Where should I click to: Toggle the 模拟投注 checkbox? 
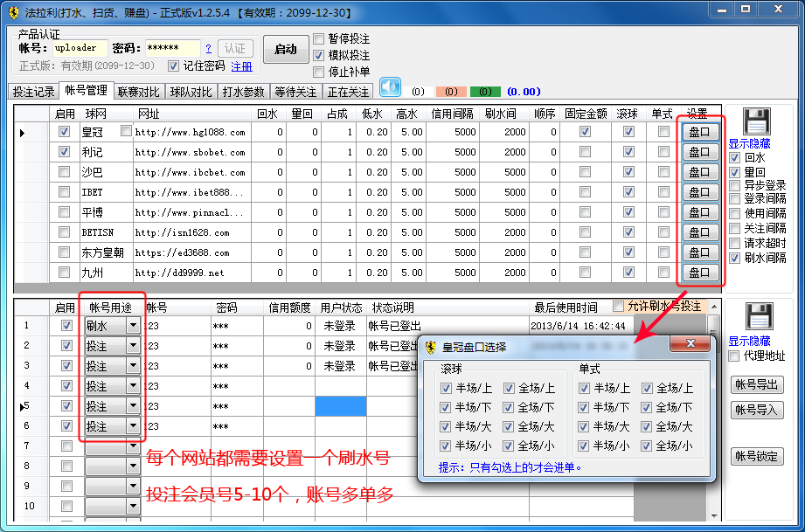[x=320, y=56]
